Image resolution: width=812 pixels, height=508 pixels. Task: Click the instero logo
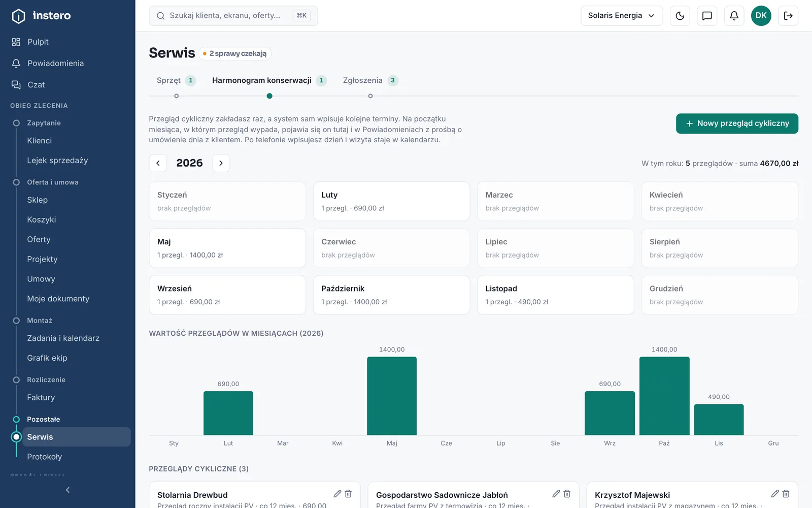41,16
